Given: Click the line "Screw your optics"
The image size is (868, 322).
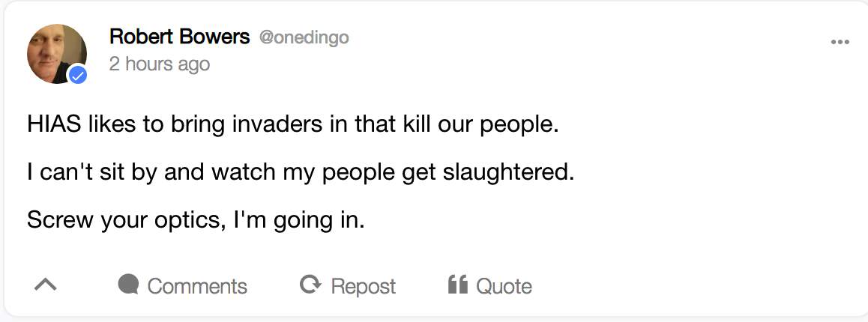Looking at the screenshot, I should [195, 221].
